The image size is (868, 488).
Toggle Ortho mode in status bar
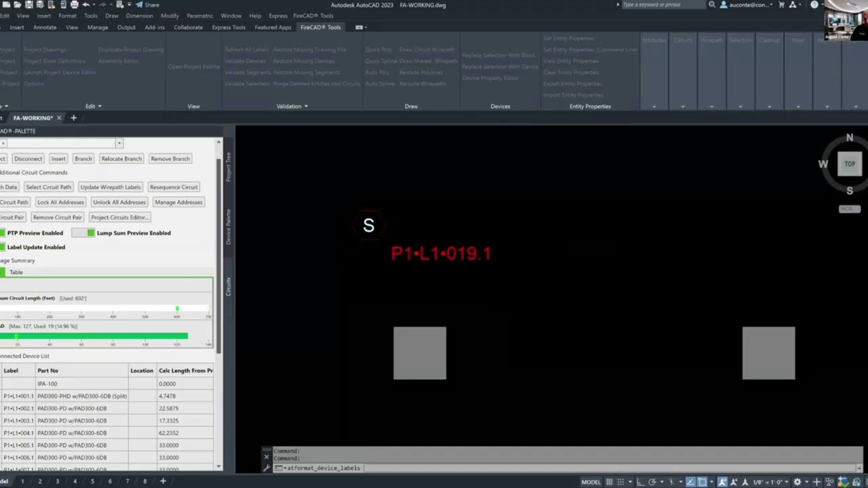pyautogui.click(x=641, y=482)
